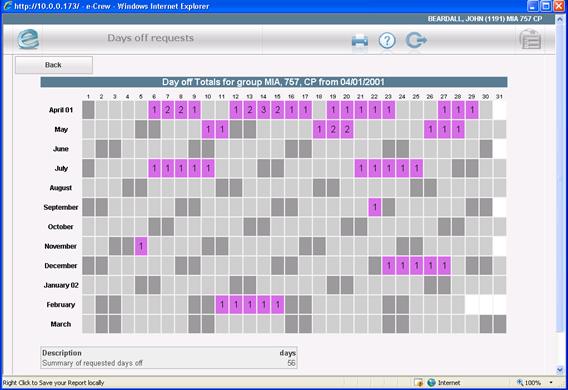The height and width of the screenshot is (390, 568).
Task: Click the July 6 purple cell
Action: click(154, 168)
